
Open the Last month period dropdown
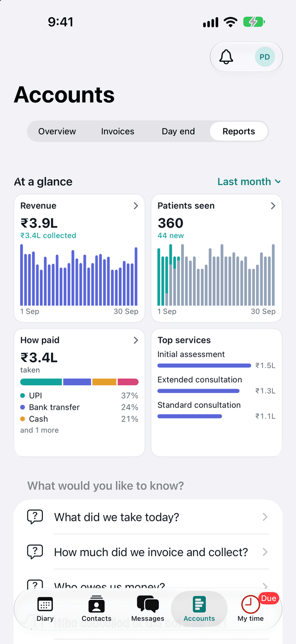(x=250, y=182)
